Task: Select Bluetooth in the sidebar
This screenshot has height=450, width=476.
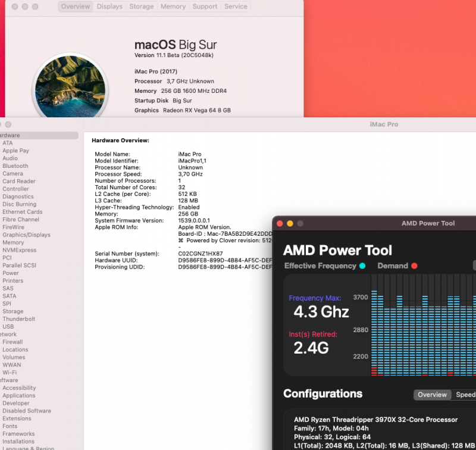Action: 15,166
